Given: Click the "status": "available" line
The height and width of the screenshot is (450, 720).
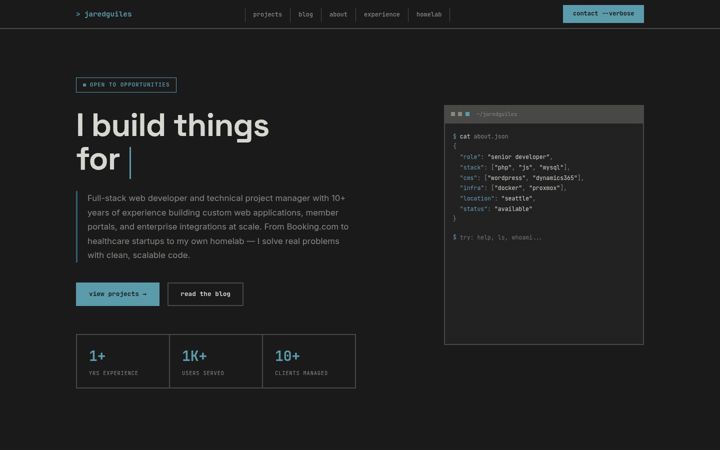Looking at the screenshot, I should (496, 209).
